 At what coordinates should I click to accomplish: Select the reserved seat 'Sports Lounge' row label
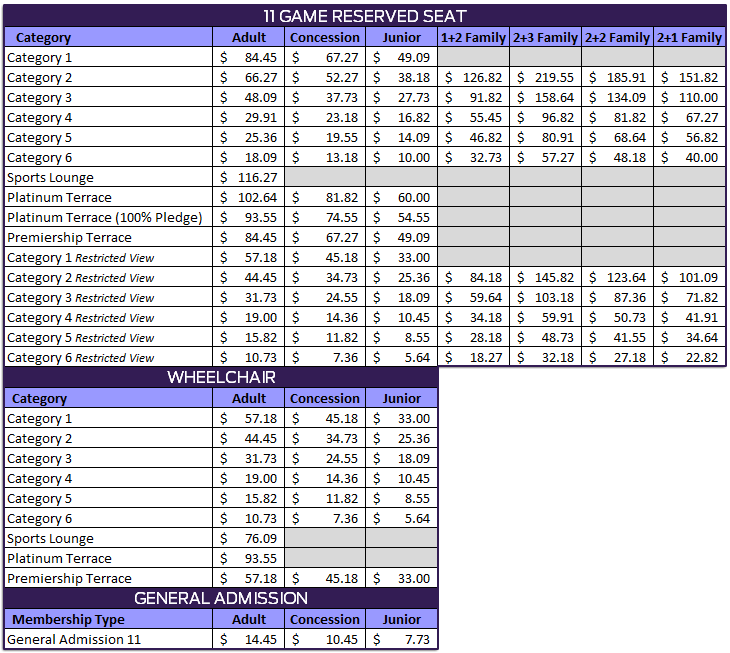(x=50, y=177)
